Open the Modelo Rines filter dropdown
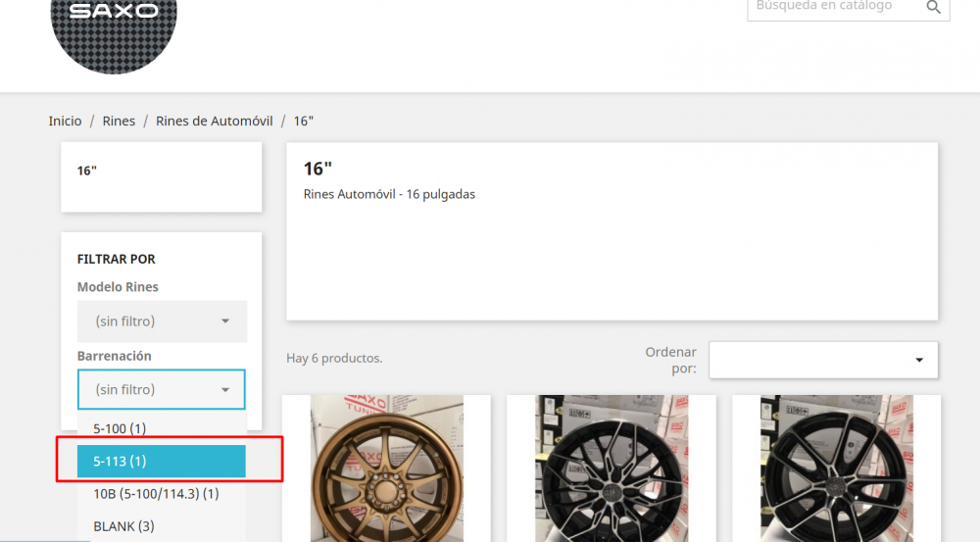 [x=162, y=321]
